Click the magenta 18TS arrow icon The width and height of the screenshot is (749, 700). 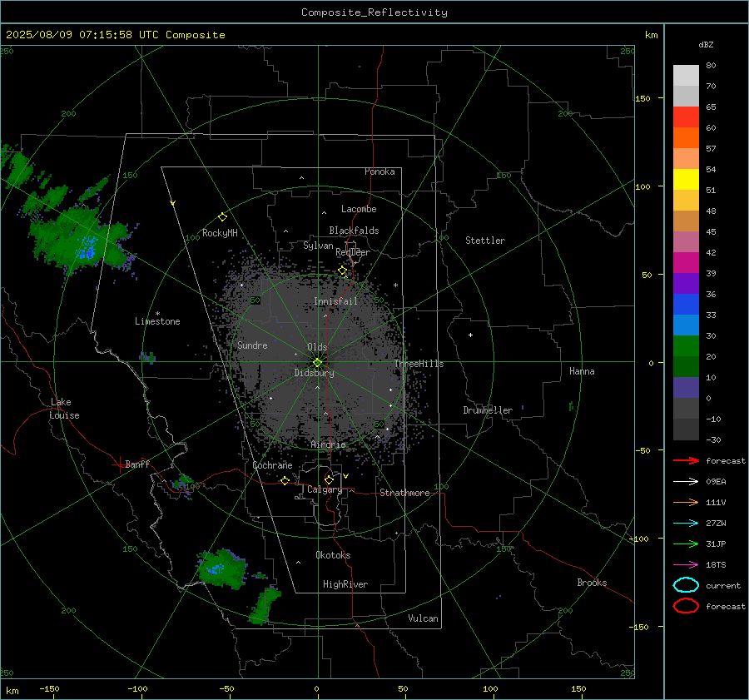[x=686, y=565]
